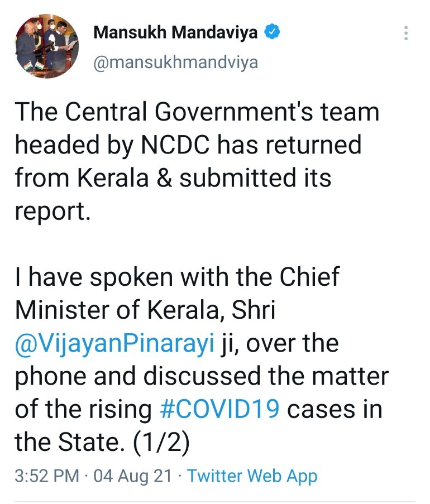Click the divider line below the timestamp

pyautogui.click(x=215, y=501)
